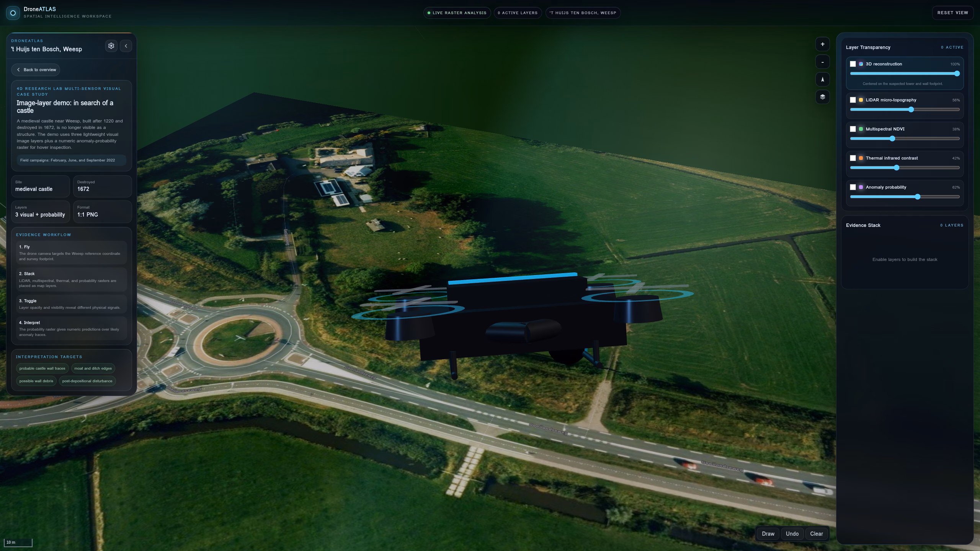Click the 'moat and ditch edges' tag

click(x=93, y=368)
